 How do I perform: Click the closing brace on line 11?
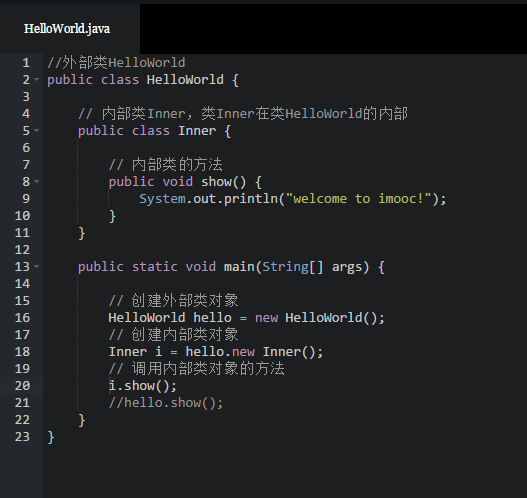pyautogui.click(x=82, y=233)
